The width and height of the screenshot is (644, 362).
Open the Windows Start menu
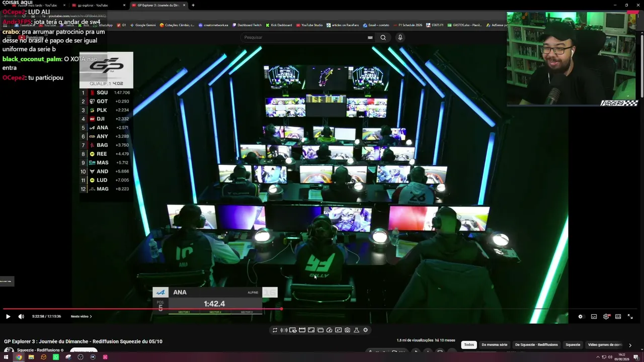coord(7,357)
